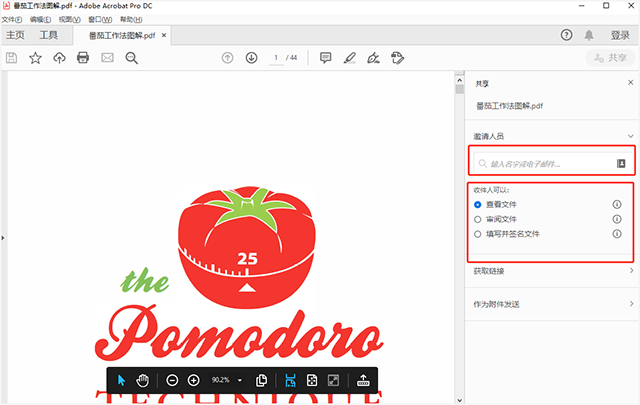Screen dimensions: 640x405
Task: Choose the hand pan tool
Action: pyautogui.click(x=142, y=381)
